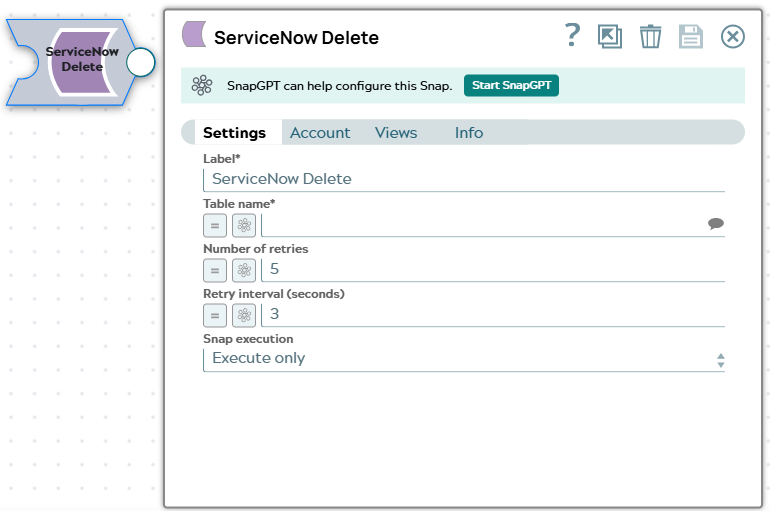This screenshot has width=771, height=511.
Task: Click SnapGPT icon for Retry interval
Action: [x=244, y=315]
